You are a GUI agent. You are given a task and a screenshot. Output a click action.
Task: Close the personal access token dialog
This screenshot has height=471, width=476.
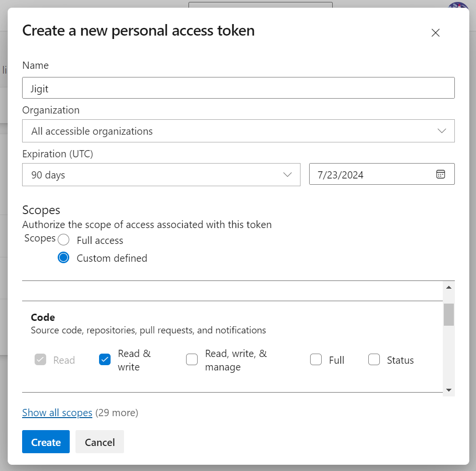click(x=435, y=33)
